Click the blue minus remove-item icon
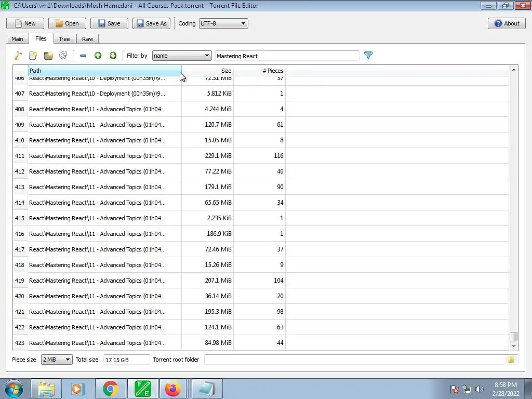Viewport: 532px width, 399px height. tap(83, 56)
